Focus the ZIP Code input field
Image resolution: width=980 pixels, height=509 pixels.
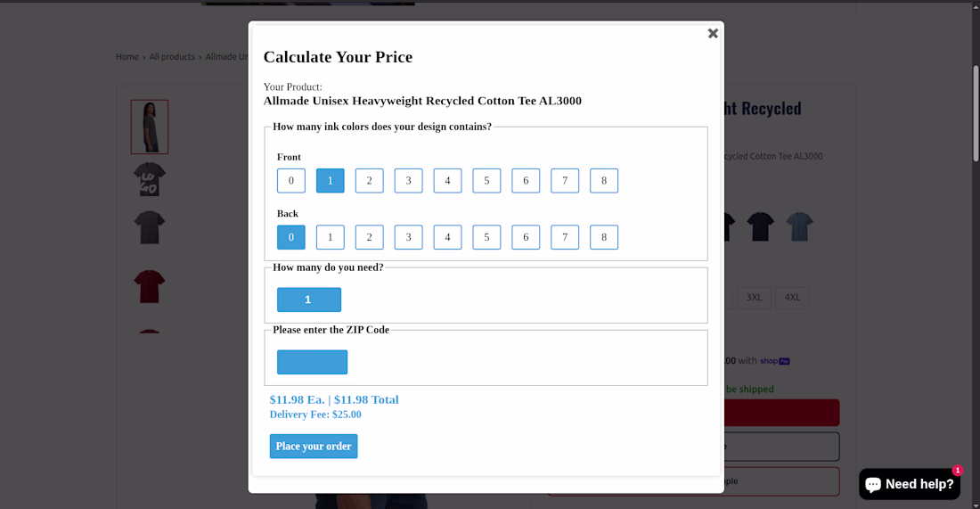(312, 362)
